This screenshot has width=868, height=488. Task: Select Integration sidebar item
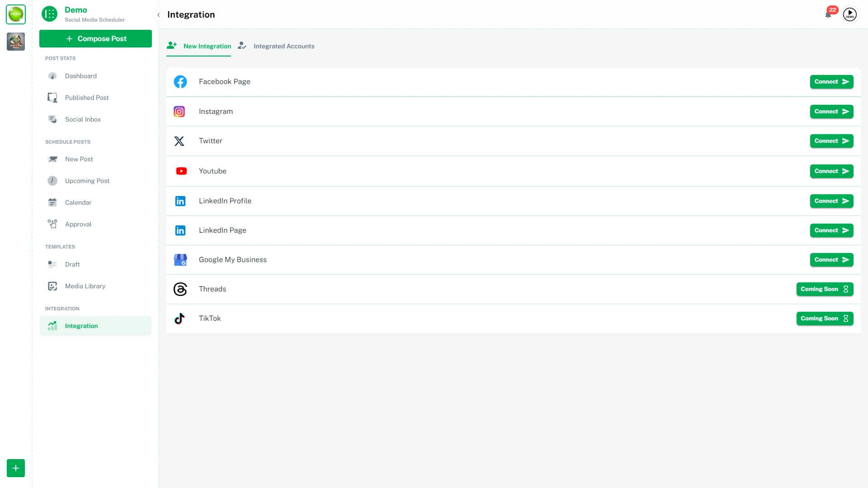click(95, 326)
